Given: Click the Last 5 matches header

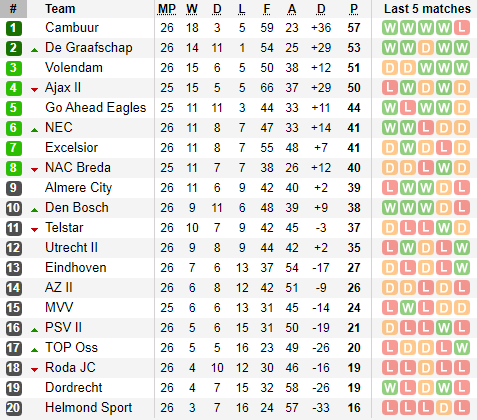Looking at the screenshot, I should point(427,9).
